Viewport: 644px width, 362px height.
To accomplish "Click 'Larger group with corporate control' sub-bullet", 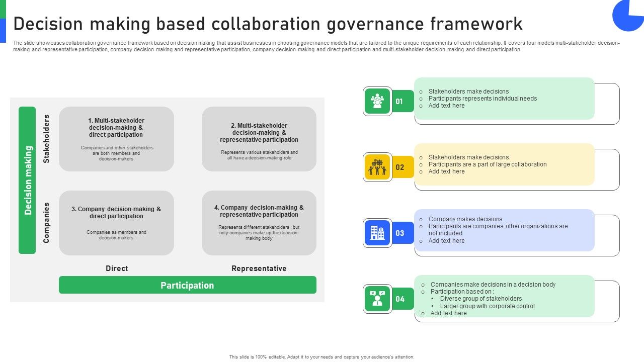I will coord(487,306).
